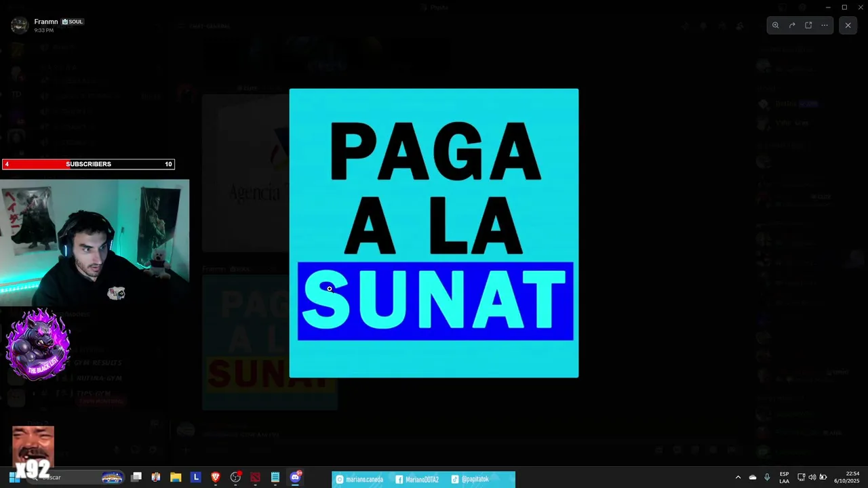Open OBS Studio from the taskbar
The height and width of the screenshot is (488, 868).
[x=235, y=477]
